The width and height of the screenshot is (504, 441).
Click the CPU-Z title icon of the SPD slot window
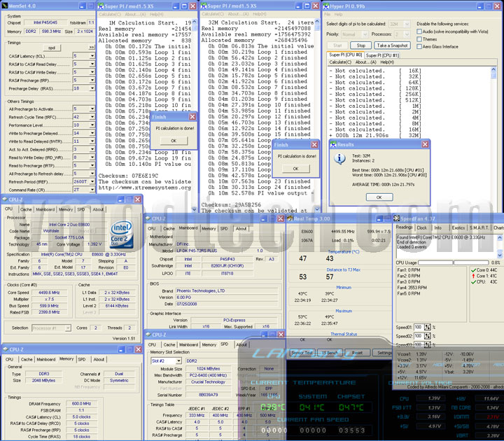point(148,335)
